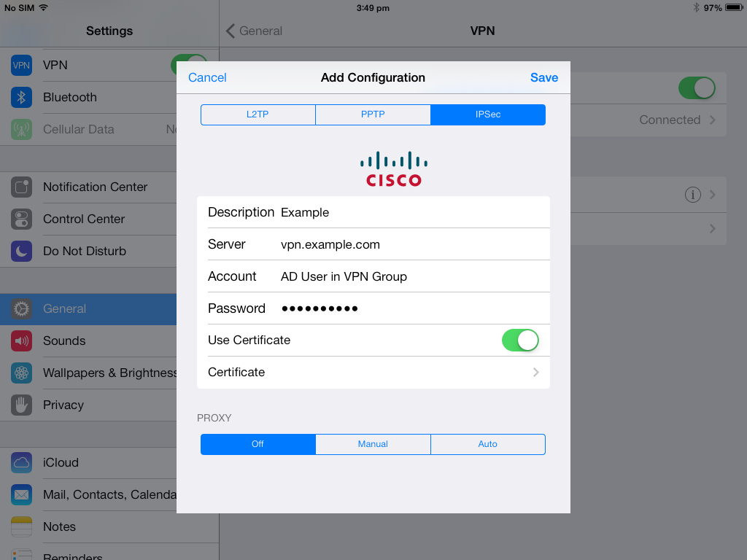Tap the Privacy hand icon
The width and height of the screenshot is (747, 560).
pos(21,405)
